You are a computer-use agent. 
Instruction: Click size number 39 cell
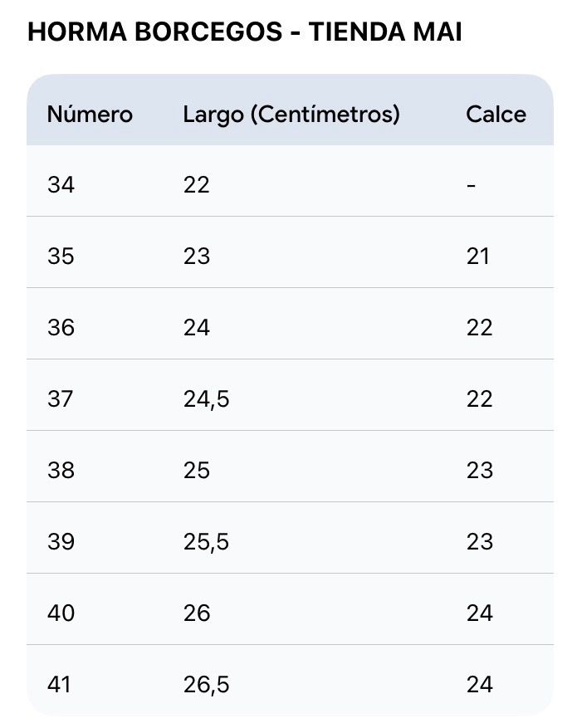pos(61,542)
